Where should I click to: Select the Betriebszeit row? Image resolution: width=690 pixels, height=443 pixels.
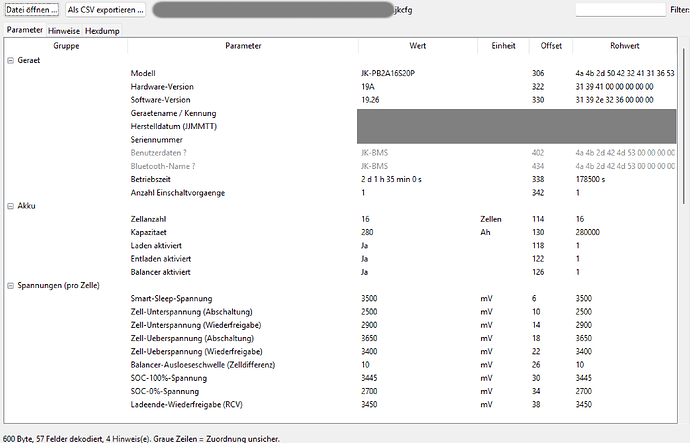click(x=340, y=179)
